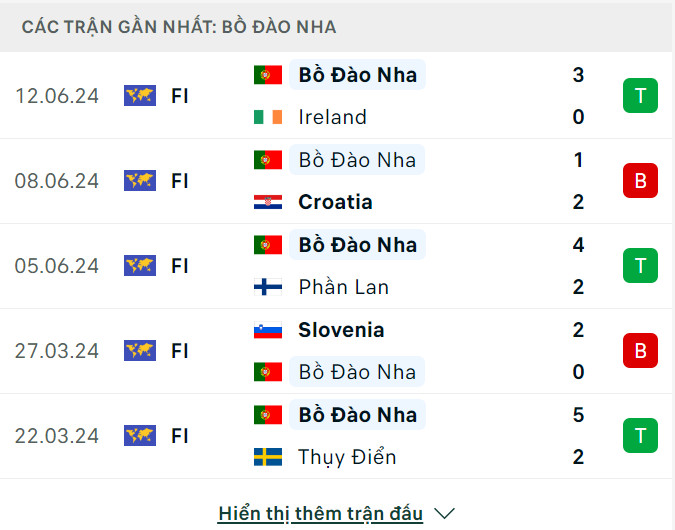Click the red B badge for the Slovenia match
The width and height of the screenshot is (675, 530).
pyautogui.click(x=639, y=351)
